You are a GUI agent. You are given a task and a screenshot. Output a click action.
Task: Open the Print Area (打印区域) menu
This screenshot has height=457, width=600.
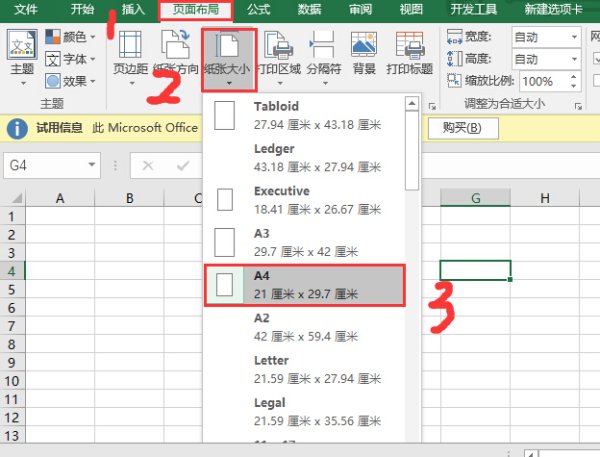coord(280,58)
